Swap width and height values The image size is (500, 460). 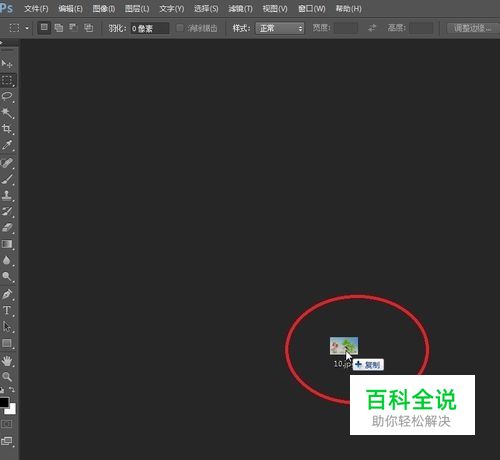click(x=372, y=28)
